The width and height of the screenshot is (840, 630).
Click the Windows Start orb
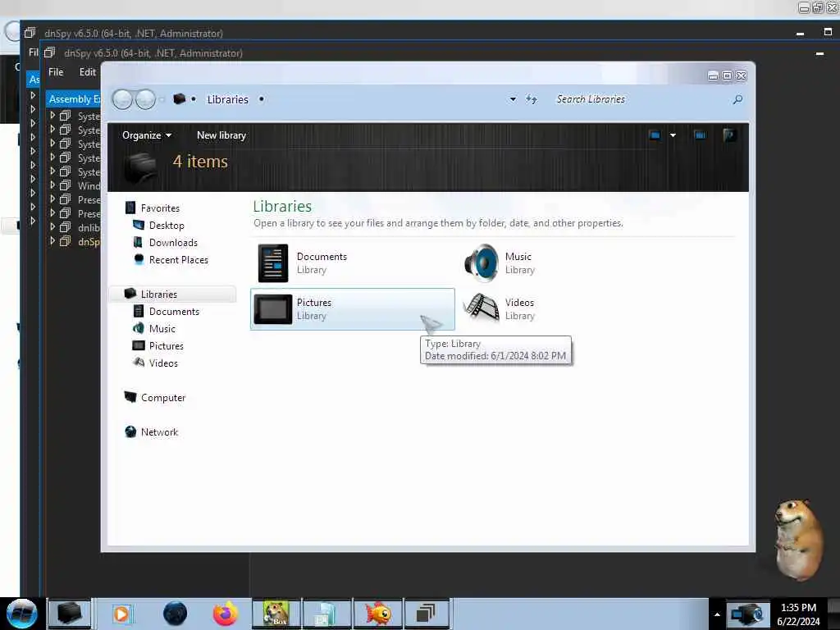(21, 614)
